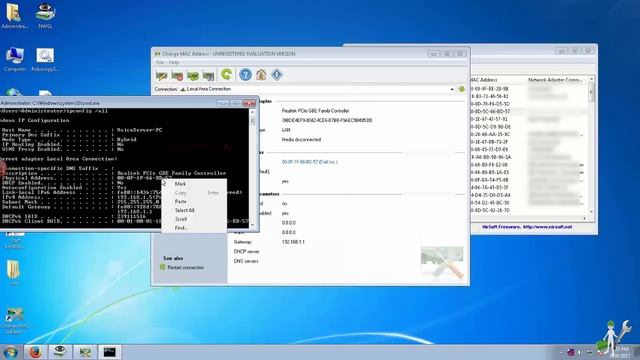
Task: Select the row ending 68-AA-35-9C in NirSoft list
Action: pos(529,134)
